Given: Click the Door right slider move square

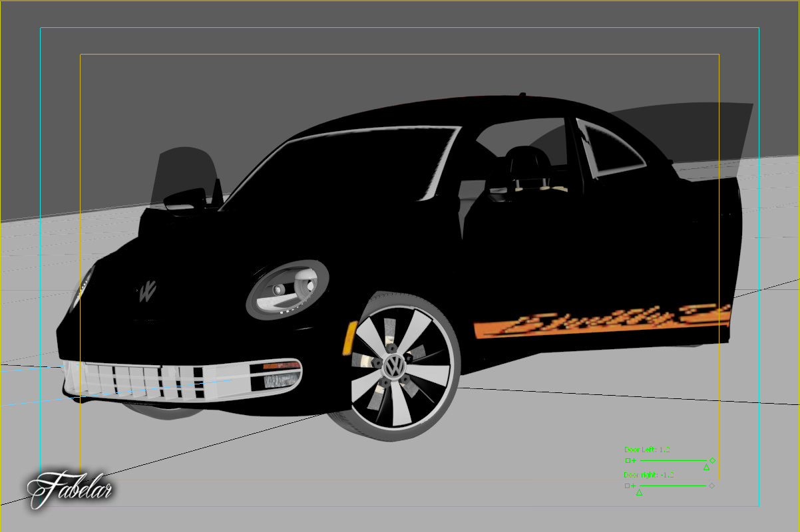Looking at the screenshot, I should [627, 485].
